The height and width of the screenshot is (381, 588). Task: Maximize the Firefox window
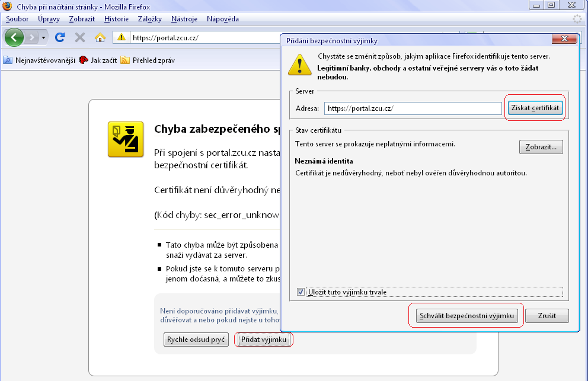point(551,5)
